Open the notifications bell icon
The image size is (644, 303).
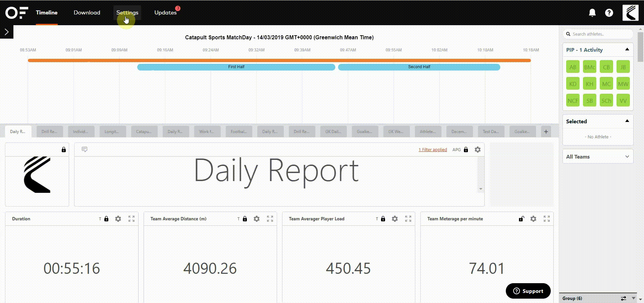(592, 13)
